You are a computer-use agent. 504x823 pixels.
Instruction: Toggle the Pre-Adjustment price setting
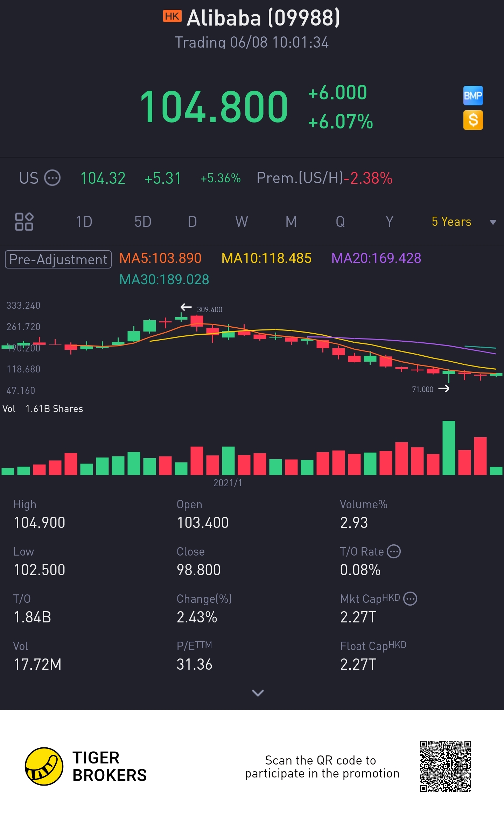point(58,259)
